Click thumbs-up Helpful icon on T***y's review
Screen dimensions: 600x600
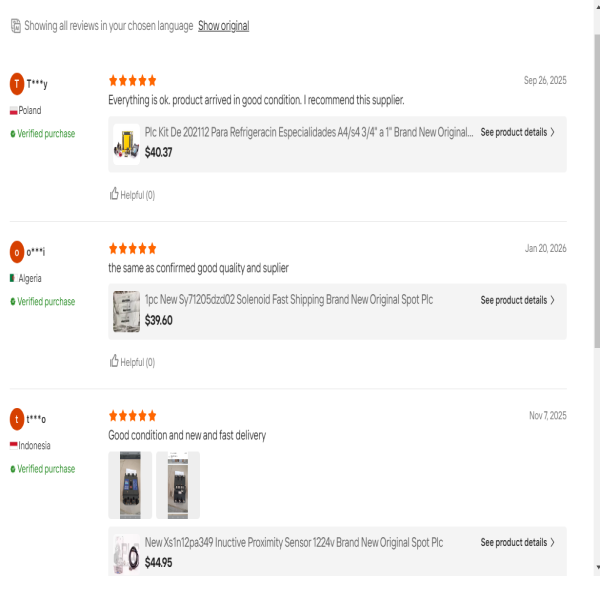[114, 194]
